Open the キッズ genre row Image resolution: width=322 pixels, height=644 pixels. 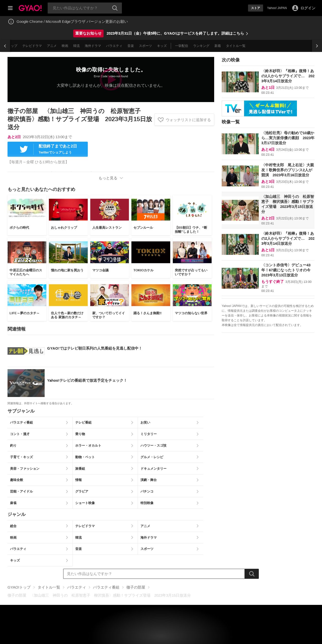(x=40, y=560)
